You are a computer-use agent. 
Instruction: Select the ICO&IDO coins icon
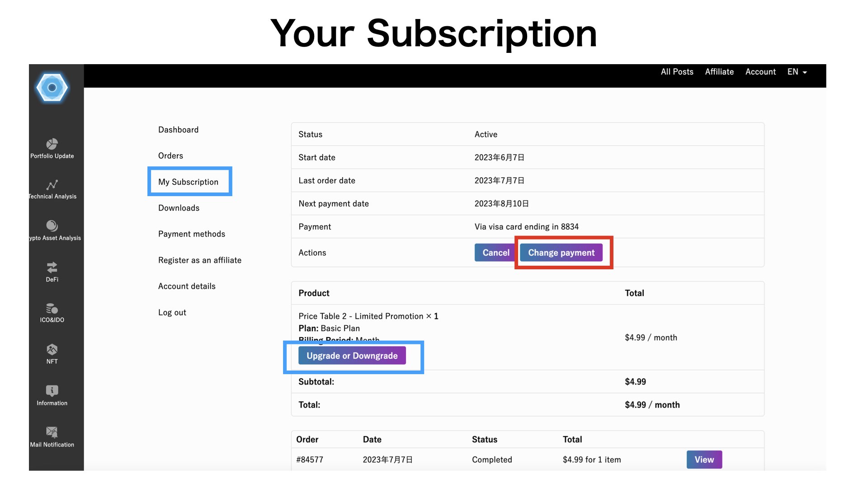52,308
